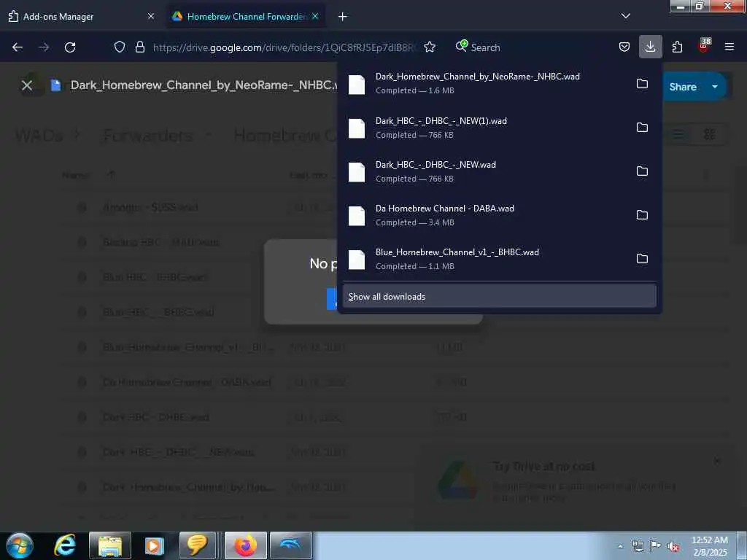Expand the Share button dropdown arrow
The width and height of the screenshot is (747, 560).
715,87
